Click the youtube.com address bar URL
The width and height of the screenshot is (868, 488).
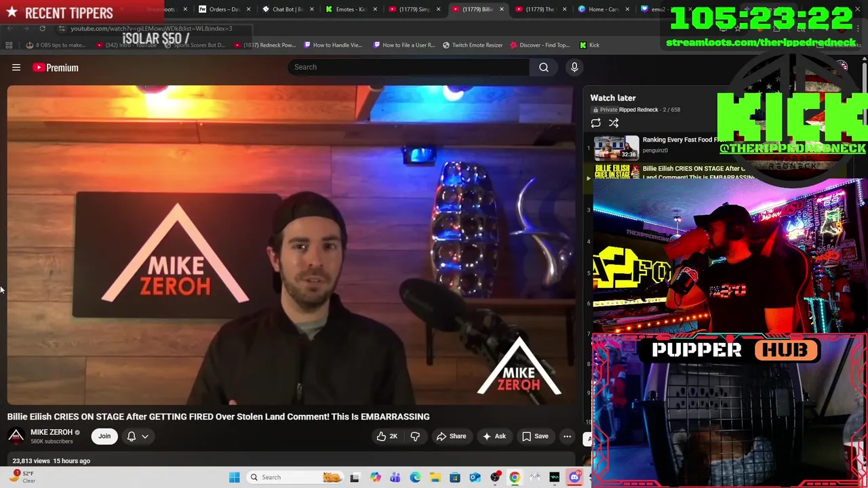[x=151, y=28]
